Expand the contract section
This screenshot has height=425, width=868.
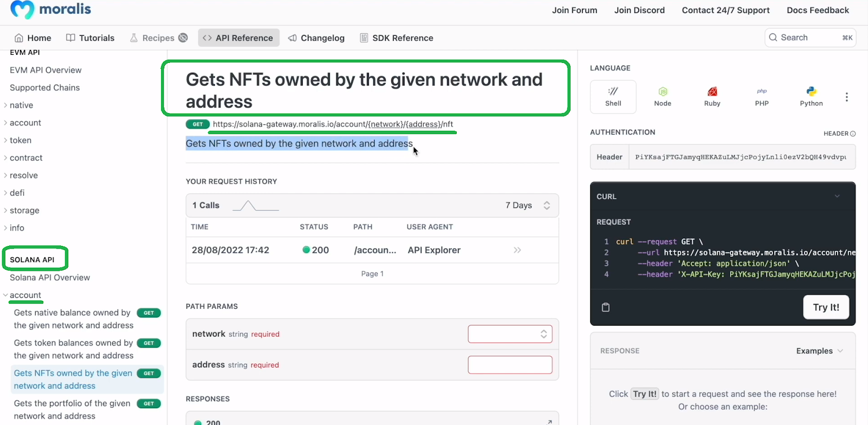click(x=24, y=158)
